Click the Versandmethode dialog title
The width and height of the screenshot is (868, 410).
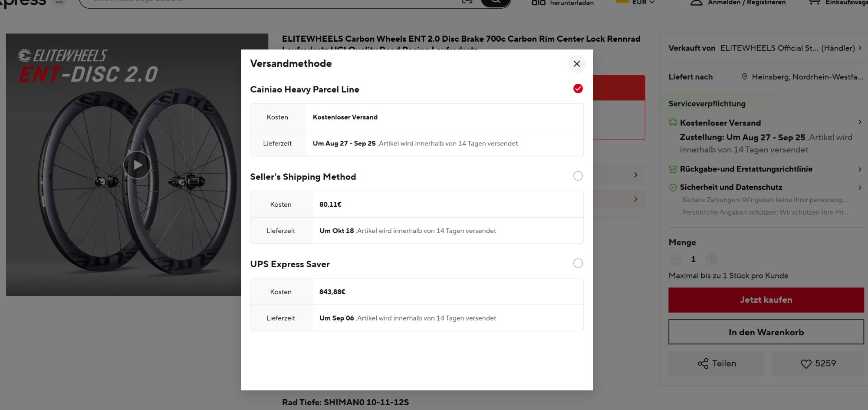tap(291, 63)
